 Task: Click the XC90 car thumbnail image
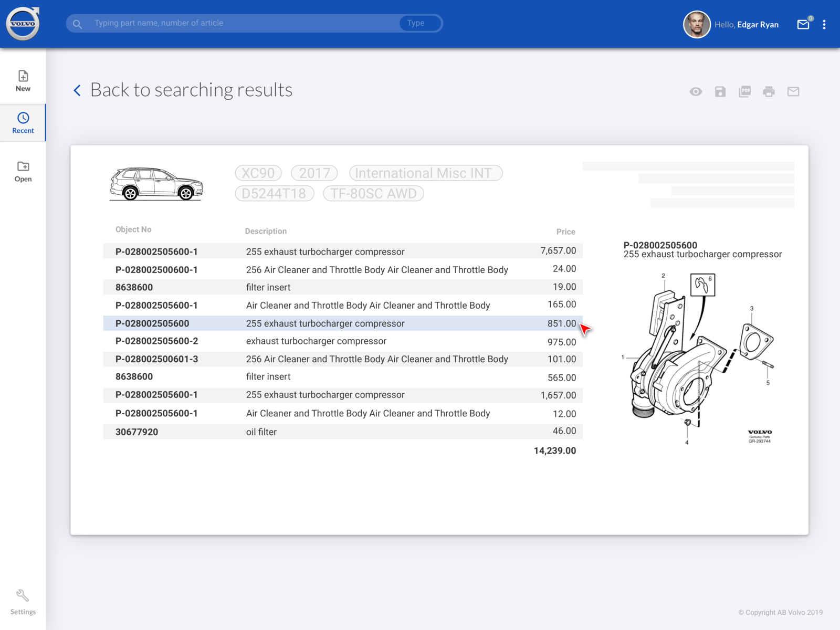click(156, 184)
